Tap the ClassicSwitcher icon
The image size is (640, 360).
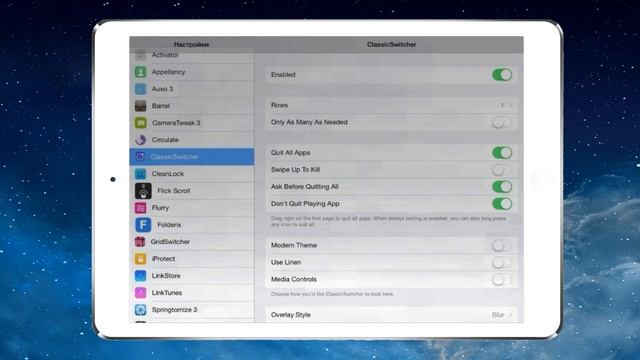coord(140,157)
